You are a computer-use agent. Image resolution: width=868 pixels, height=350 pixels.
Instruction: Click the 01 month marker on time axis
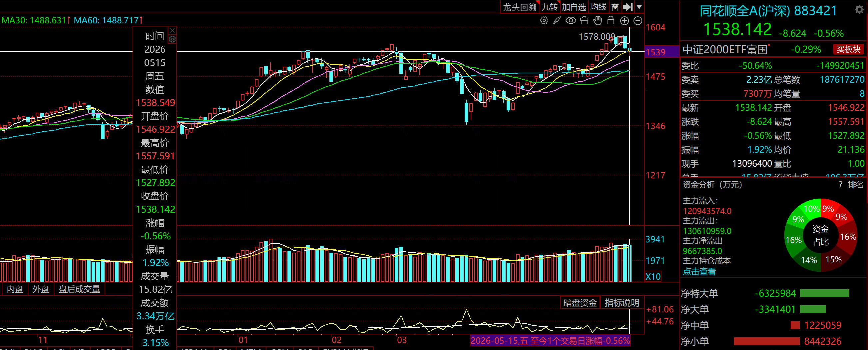(243, 340)
